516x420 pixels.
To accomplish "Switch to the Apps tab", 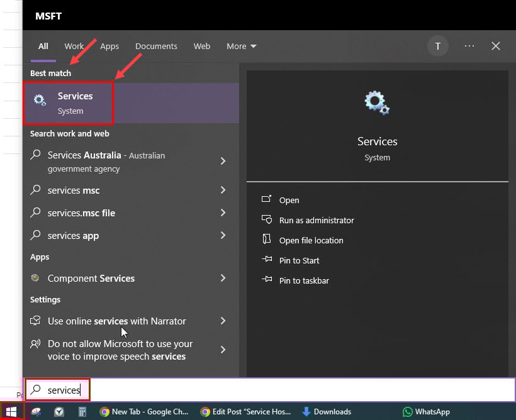I will pyautogui.click(x=109, y=46).
